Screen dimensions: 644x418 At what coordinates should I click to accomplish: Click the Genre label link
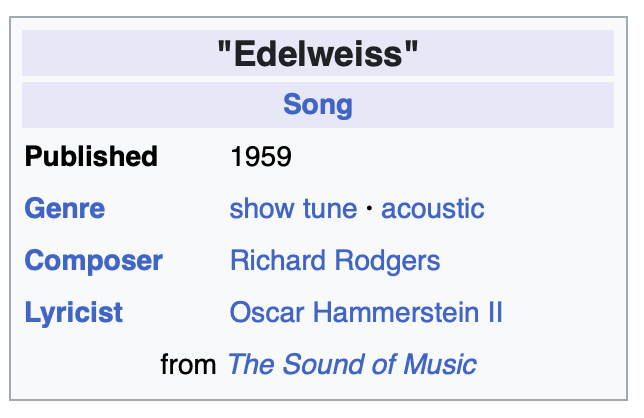(x=64, y=209)
